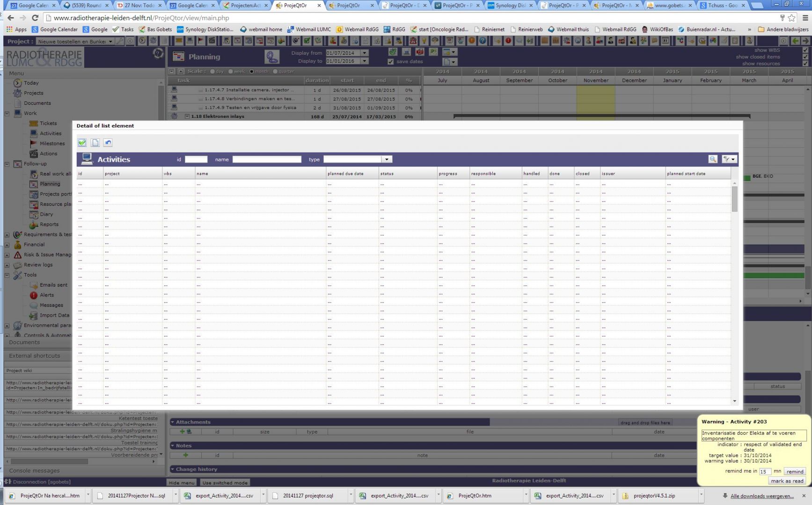The width and height of the screenshot is (812, 505).
Task: Collapse the Follow-up tree node
Action: (x=7, y=164)
